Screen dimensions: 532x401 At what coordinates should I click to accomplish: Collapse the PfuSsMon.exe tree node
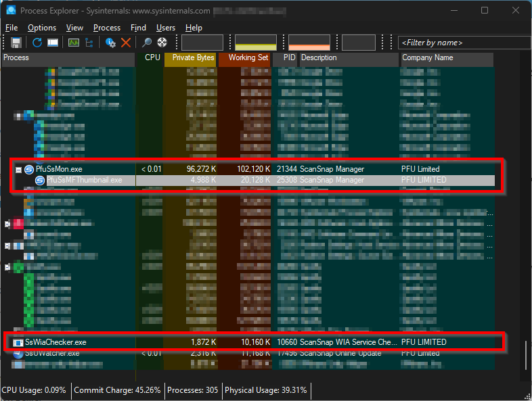pos(19,170)
